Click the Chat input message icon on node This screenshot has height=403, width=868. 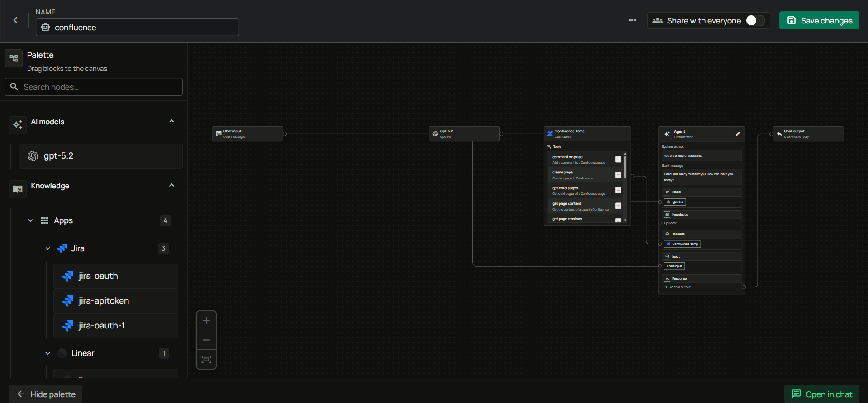[x=218, y=134]
